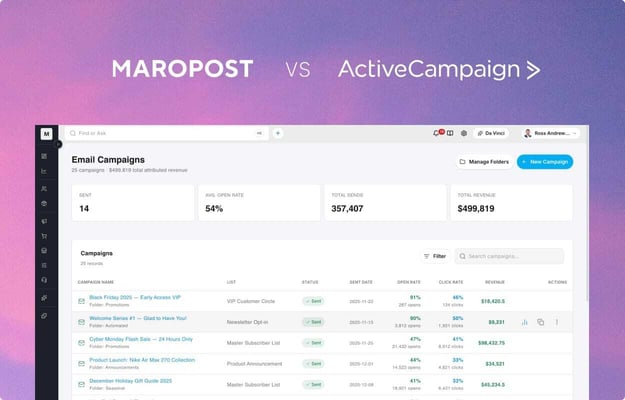
Task: Open the list icon above the headset in sidebar
Action: (x=44, y=265)
